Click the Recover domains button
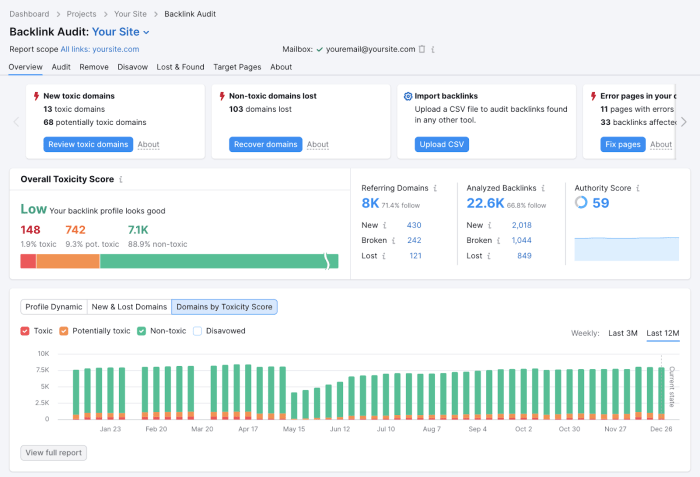The width and height of the screenshot is (700, 477). click(266, 144)
